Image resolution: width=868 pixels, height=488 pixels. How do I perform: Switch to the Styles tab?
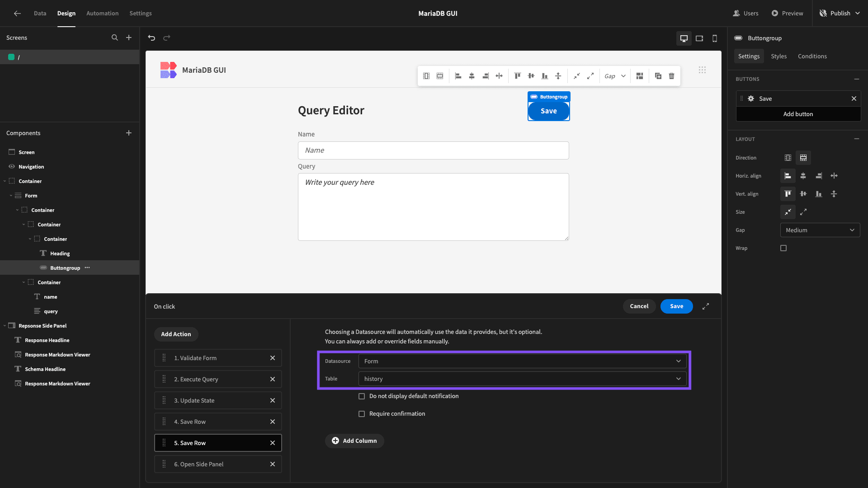778,56
